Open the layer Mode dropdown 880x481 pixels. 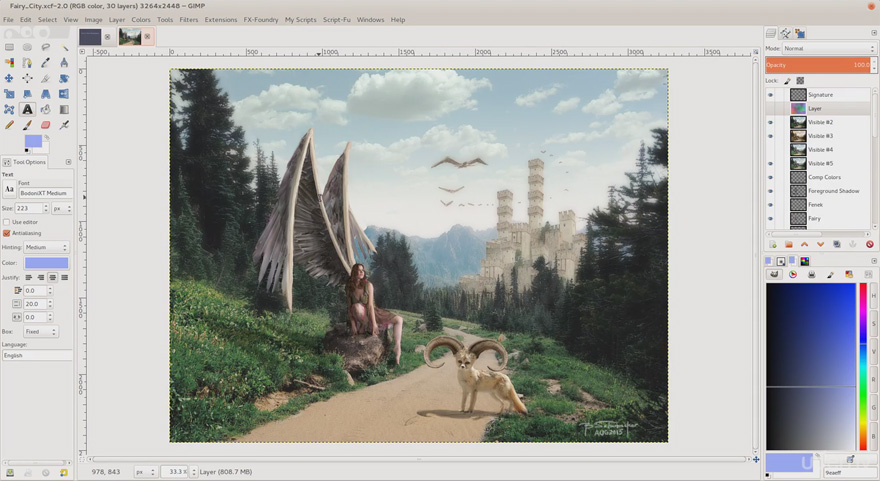(829, 49)
